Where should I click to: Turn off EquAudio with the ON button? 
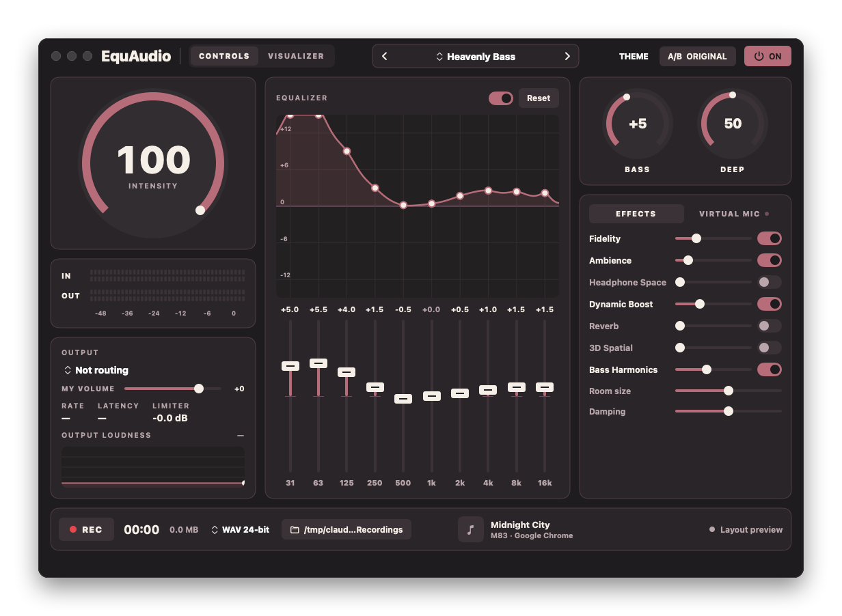[768, 56]
